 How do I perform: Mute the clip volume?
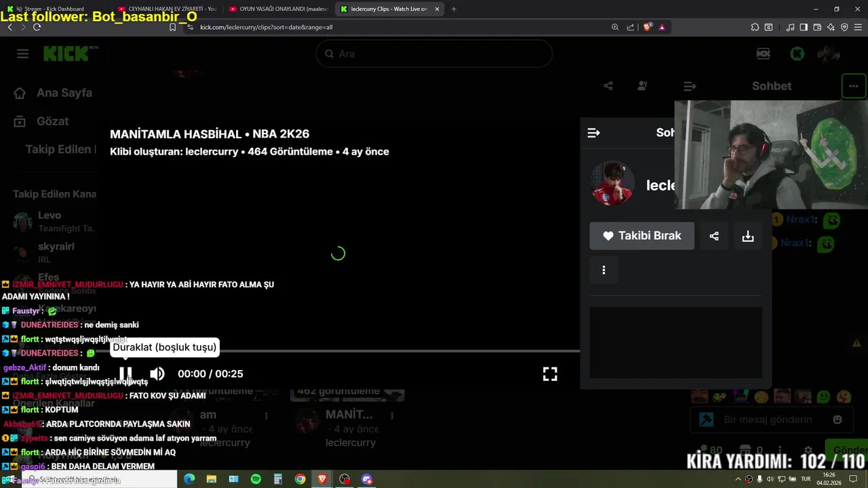point(157,373)
